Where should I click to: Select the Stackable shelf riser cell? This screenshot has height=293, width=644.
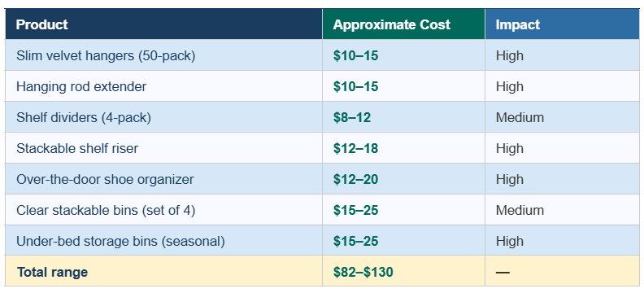164,148
